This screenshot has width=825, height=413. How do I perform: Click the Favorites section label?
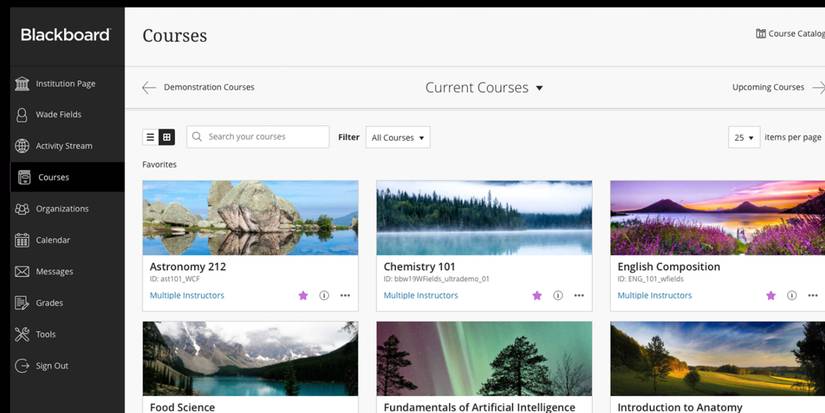pos(159,165)
